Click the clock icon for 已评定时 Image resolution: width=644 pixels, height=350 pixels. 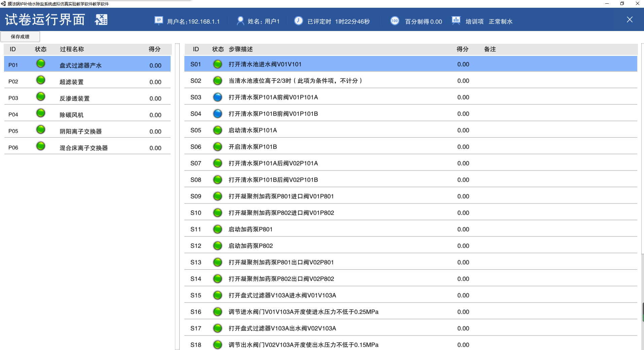298,21
